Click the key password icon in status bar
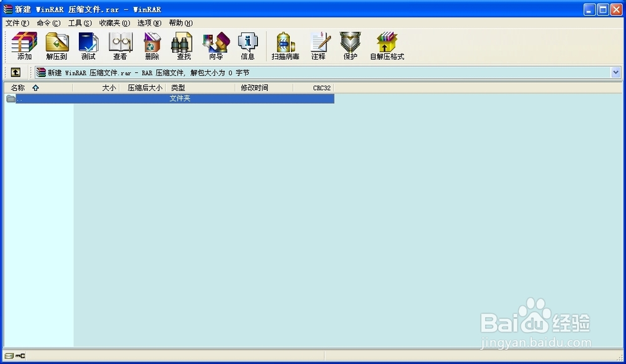Viewport: 626px width, 364px height. (20, 356)
